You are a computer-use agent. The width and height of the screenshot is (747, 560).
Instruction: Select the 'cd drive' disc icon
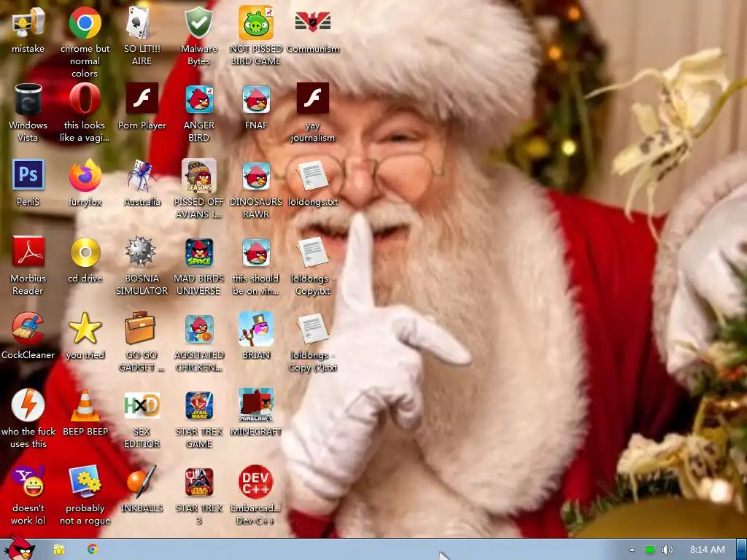tap(85, 252)
